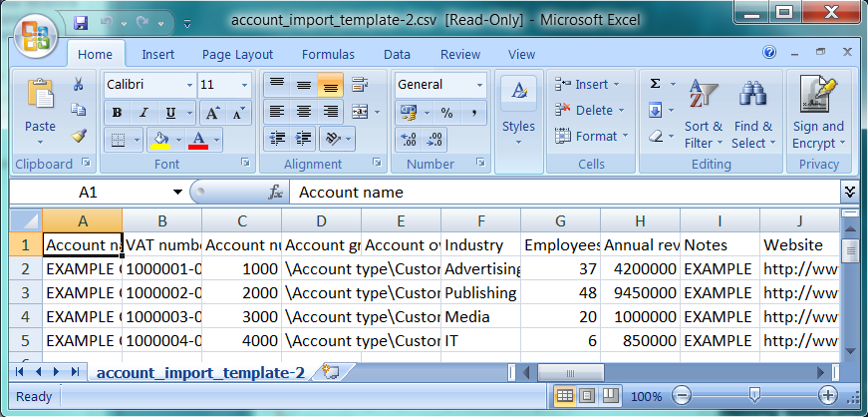
Task: Decrease Decimal places
Action: click(x=435, y=140)
